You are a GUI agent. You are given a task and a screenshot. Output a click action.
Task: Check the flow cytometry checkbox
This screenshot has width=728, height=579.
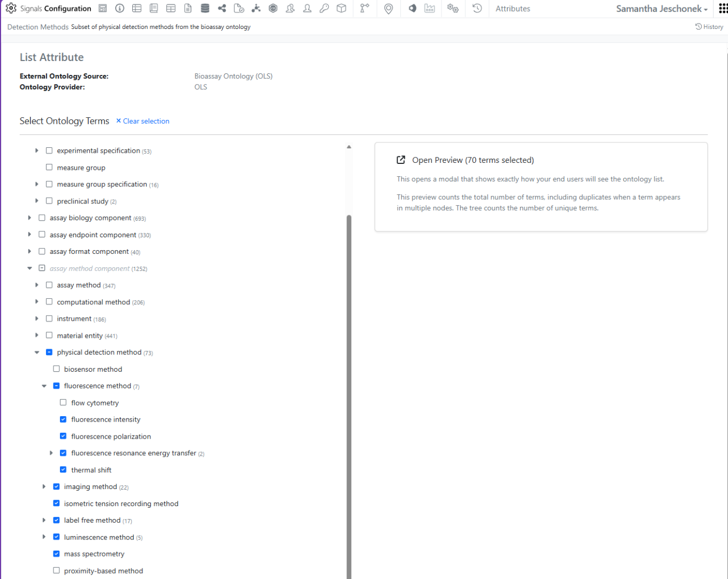pos(63,402)
